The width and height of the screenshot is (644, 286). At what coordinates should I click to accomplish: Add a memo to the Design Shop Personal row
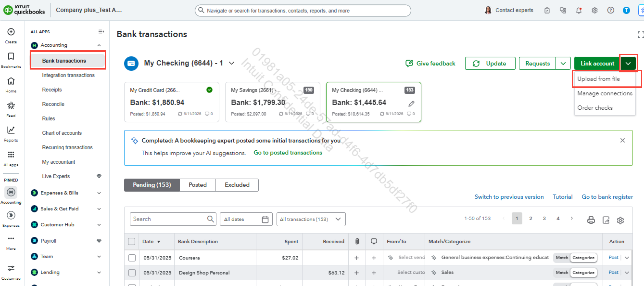coord(374,273)
